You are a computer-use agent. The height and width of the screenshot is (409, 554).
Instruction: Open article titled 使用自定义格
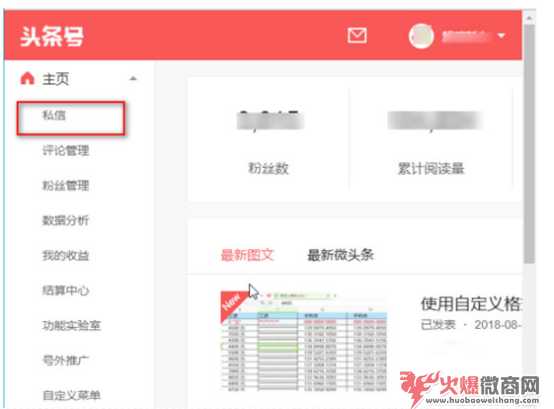click(x=470, y=304)
